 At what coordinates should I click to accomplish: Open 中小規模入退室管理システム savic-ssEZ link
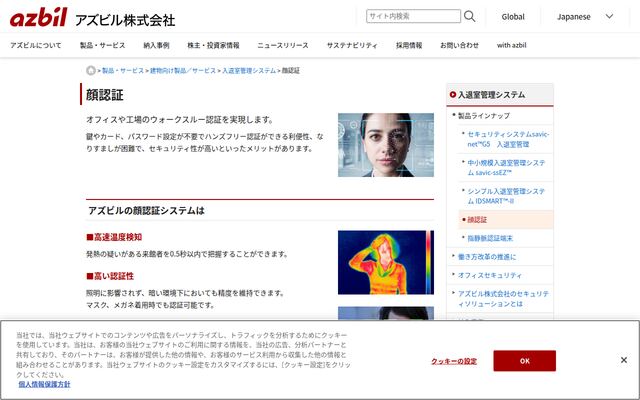click(506, 168)
